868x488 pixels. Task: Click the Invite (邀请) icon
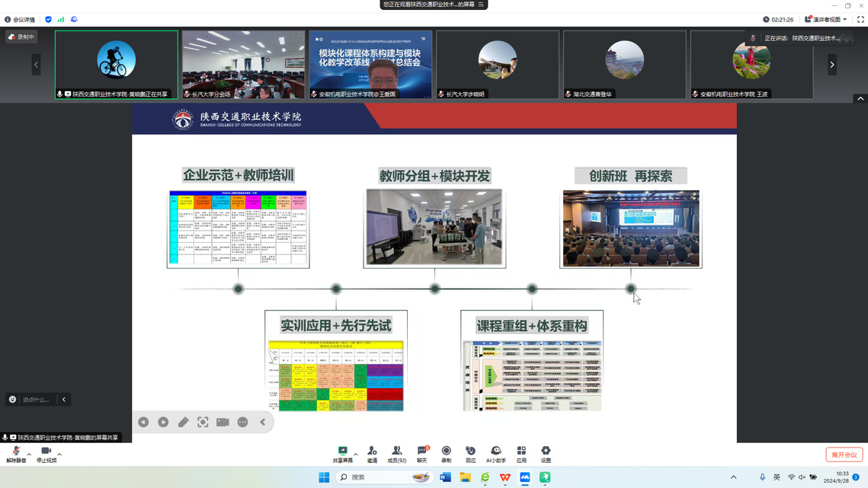tap(372, 454)
